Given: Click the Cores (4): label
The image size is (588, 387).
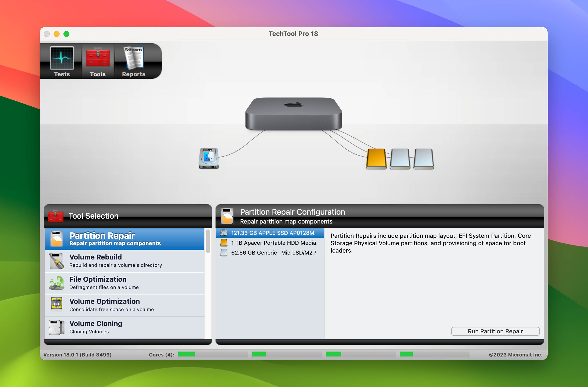Looking at the screenshot, I should tap(162, 355).
